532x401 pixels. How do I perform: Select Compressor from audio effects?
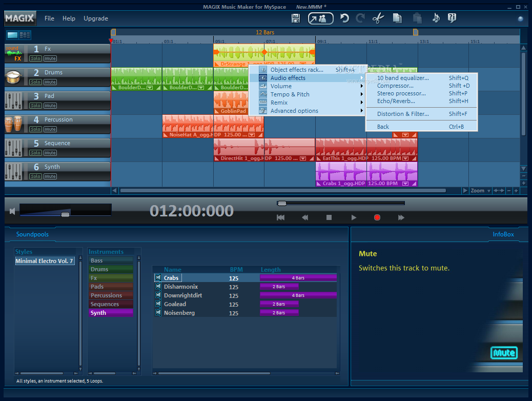421,86
